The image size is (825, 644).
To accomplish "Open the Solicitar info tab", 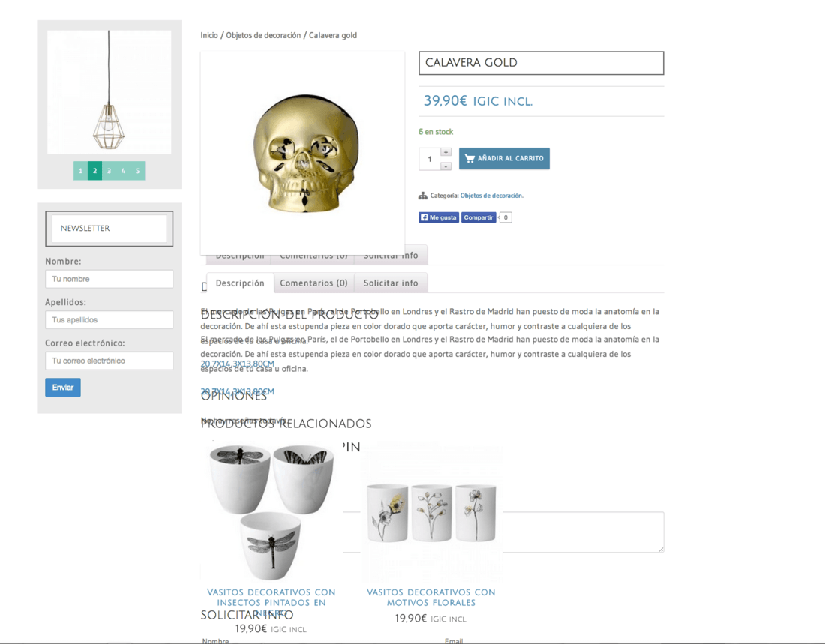I will point(391,283).
